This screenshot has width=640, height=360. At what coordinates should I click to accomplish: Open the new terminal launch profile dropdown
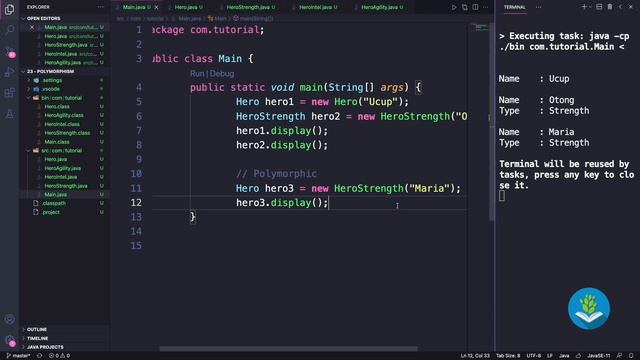click(x=590, y=7)
